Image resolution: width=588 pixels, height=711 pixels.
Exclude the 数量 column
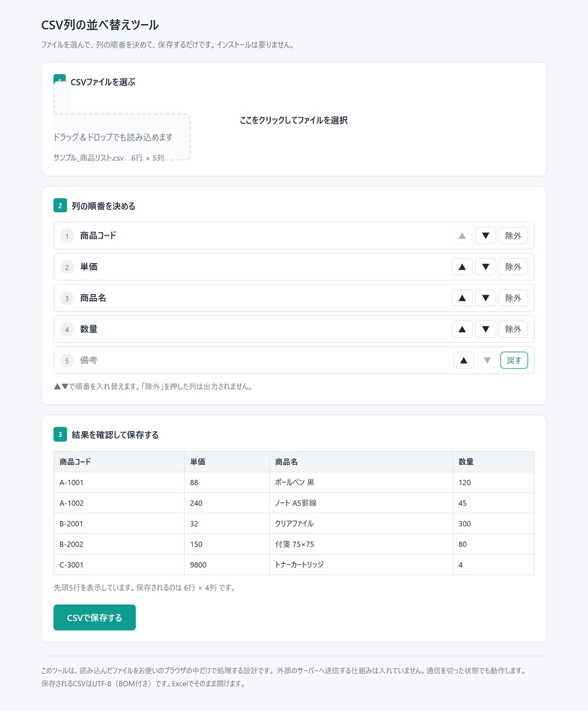(x=513, y=329)
